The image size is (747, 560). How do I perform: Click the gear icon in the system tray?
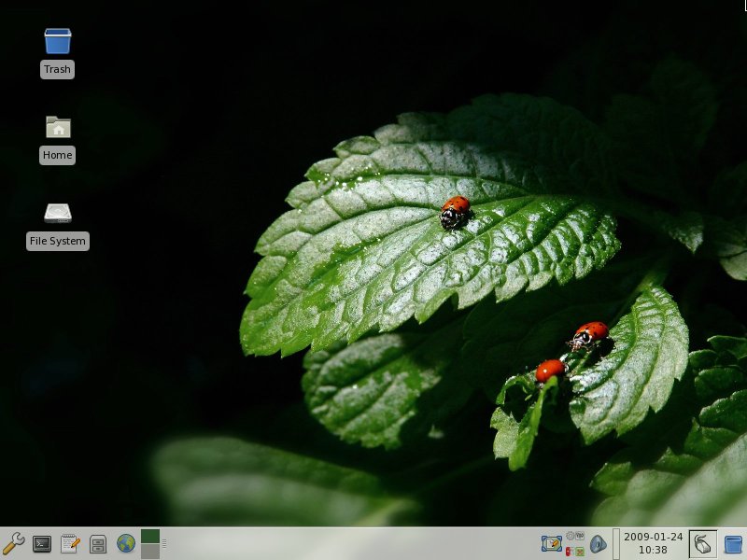point(571,537)
